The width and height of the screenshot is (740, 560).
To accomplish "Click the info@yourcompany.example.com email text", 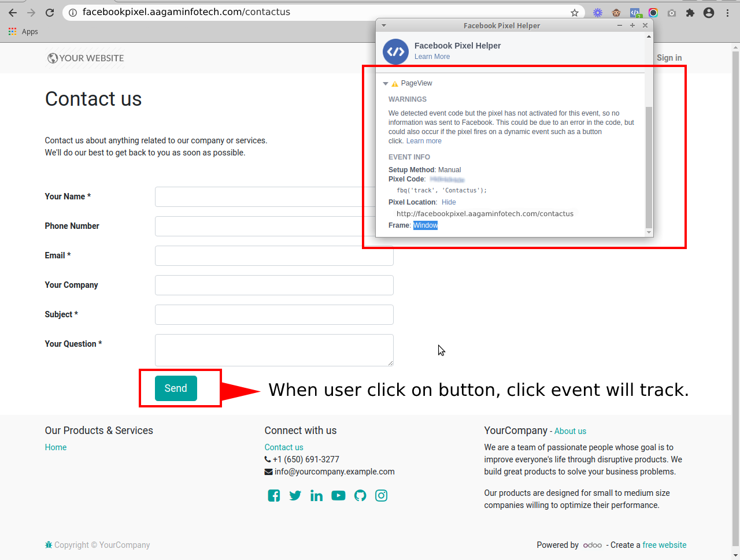I will [x=335, y=472].
